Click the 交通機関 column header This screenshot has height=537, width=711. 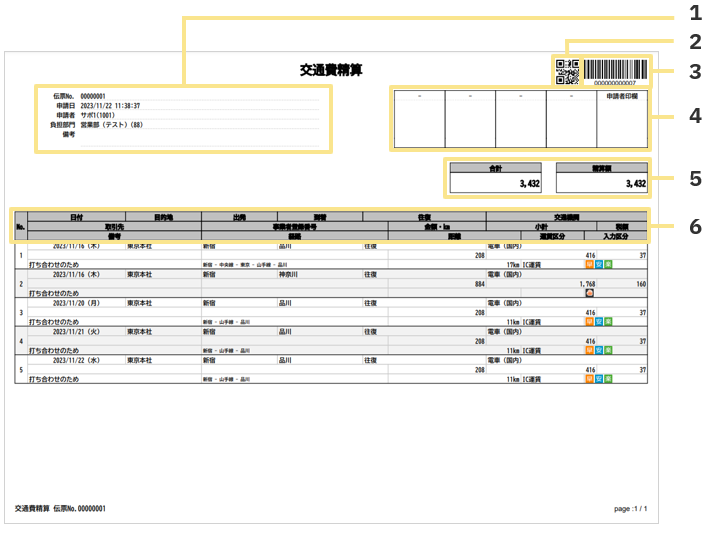click(566, 216)
